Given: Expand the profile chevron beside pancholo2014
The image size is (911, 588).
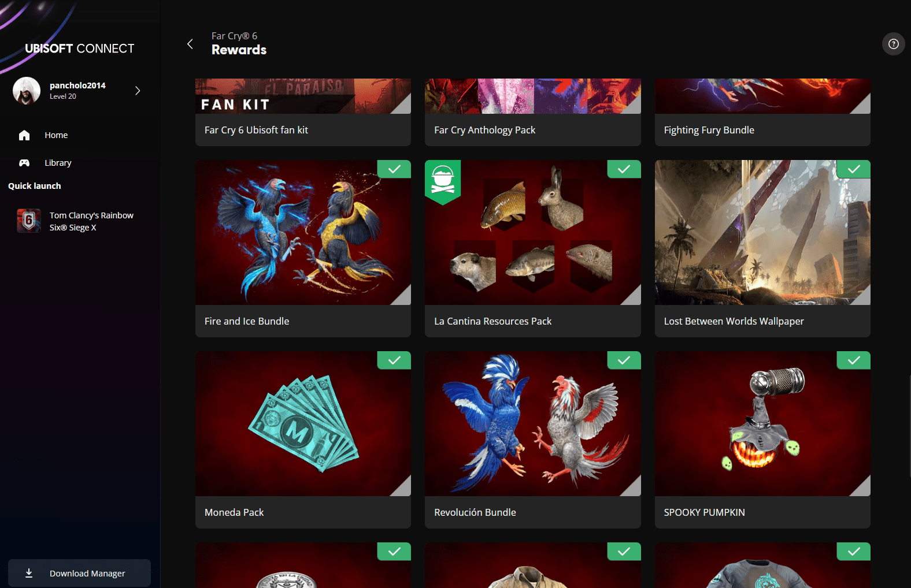Looking at the screenshot, I should pyautogui.click(x=138, y=91).
